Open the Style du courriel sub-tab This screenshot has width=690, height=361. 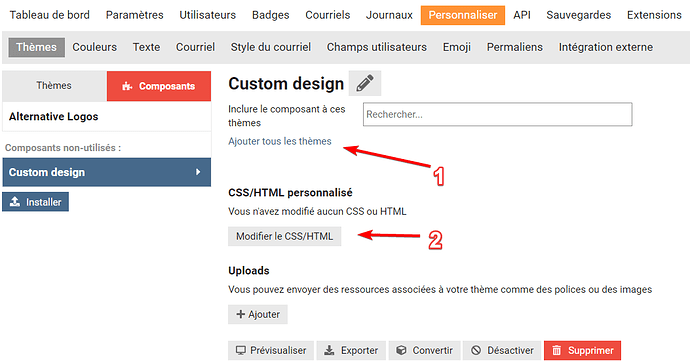pos(271,47)
